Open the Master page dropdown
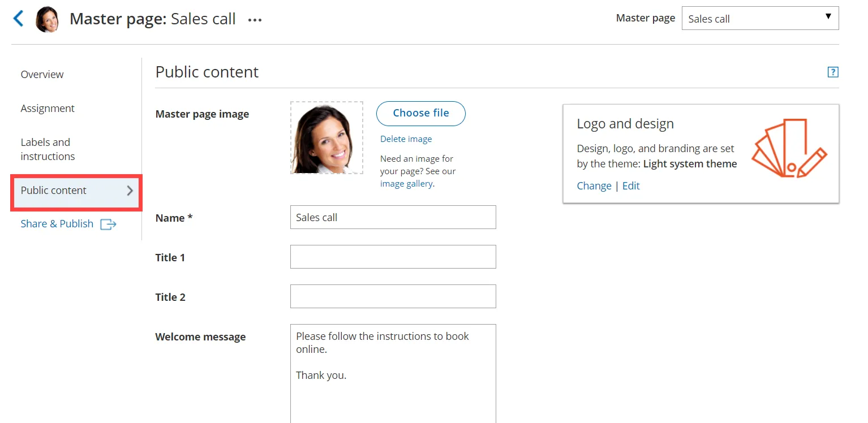This screenshot has height=423, width=868. 760,18
